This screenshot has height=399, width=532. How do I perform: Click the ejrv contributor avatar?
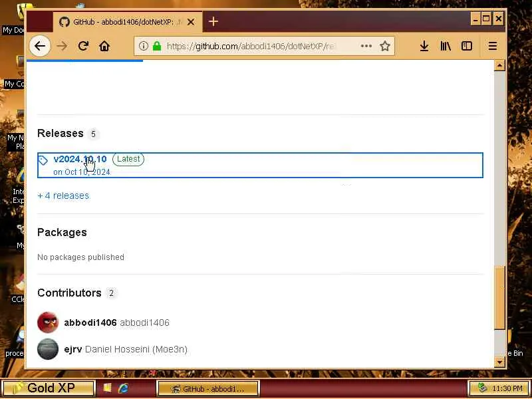pyautogui.click(x=47, y=349)
